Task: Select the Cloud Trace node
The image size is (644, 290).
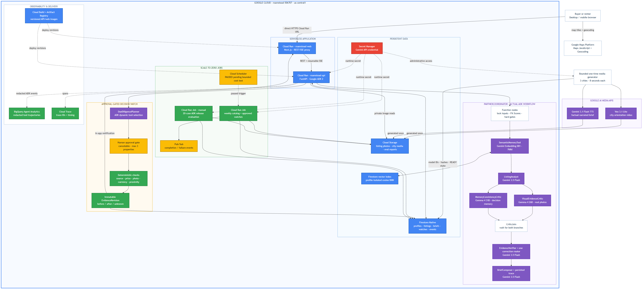Action: pos(65,113)
